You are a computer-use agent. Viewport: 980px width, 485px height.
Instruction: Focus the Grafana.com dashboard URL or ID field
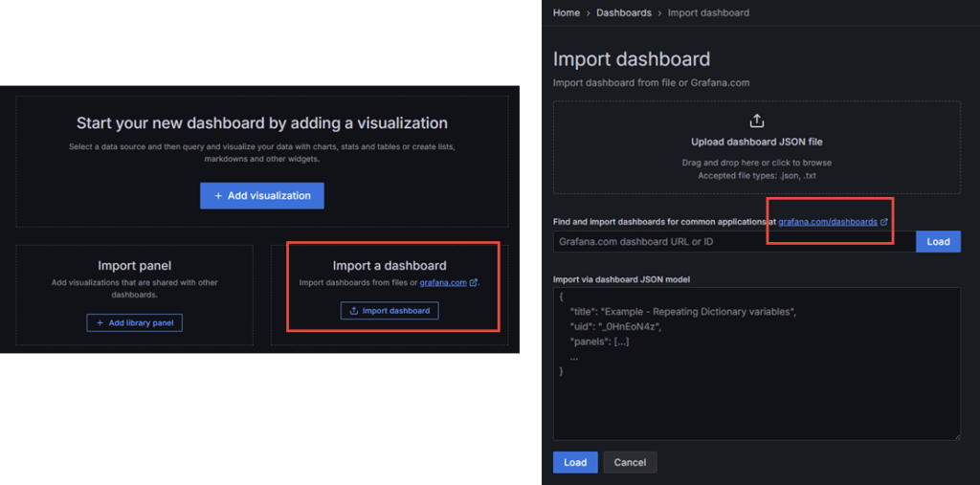[733, 242]
